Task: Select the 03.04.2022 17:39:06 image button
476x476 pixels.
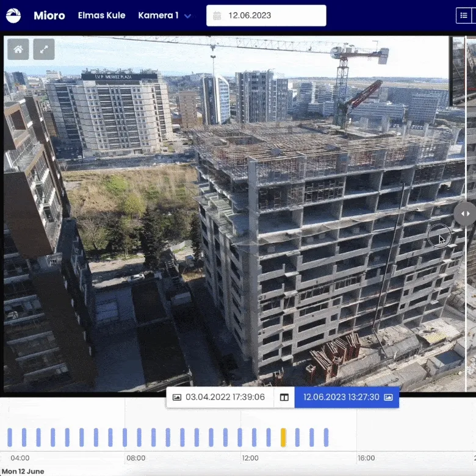Action: [220, 397]
